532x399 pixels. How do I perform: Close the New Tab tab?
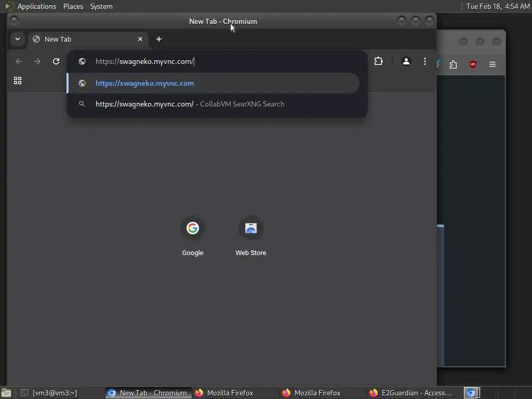[140, 39]
